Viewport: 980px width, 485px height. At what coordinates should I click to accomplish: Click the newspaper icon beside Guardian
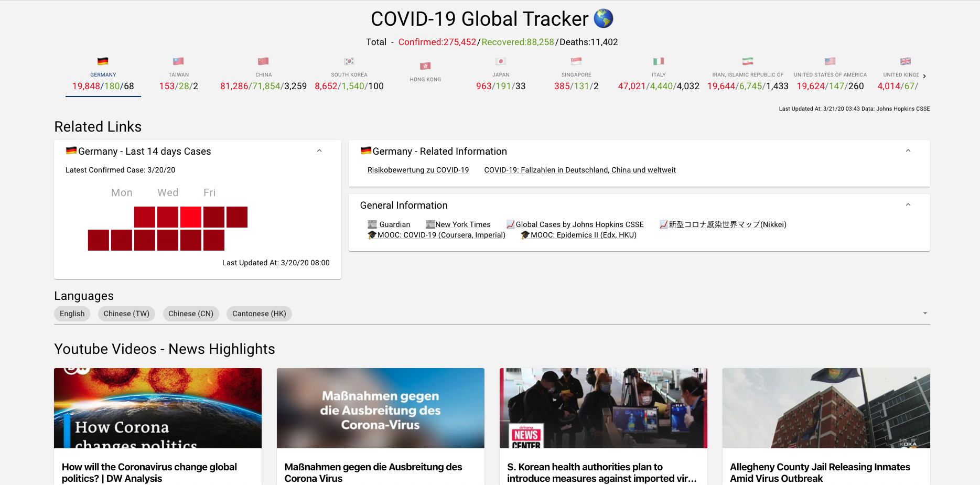tap(372, 224)
